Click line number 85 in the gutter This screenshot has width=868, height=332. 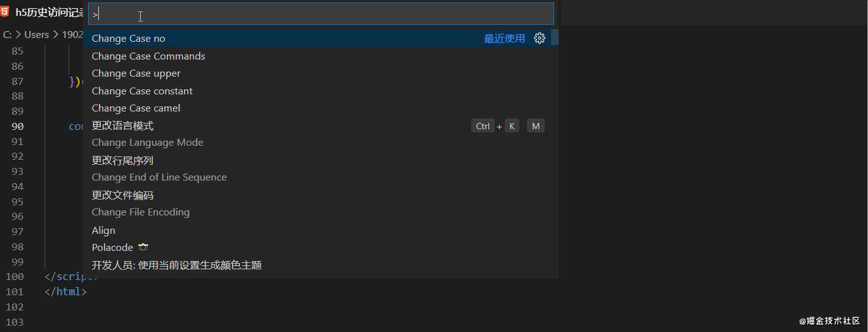(17, 51)
